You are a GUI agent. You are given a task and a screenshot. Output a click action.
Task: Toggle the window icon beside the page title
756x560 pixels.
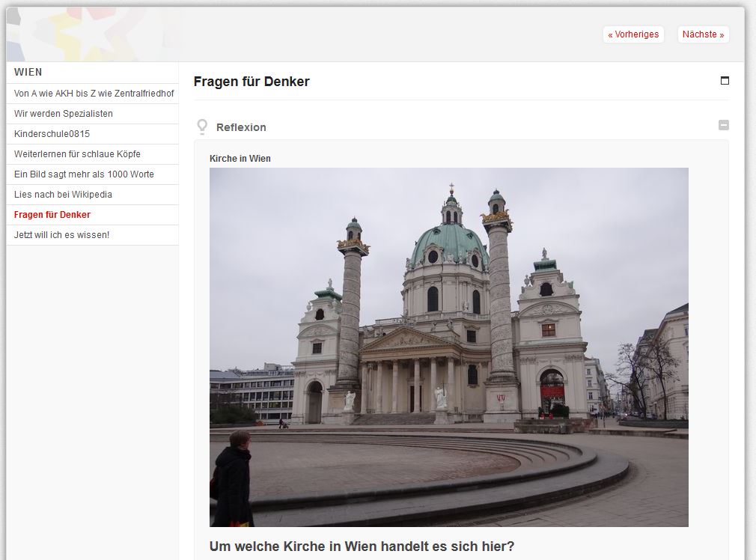[x=725, y=81]
